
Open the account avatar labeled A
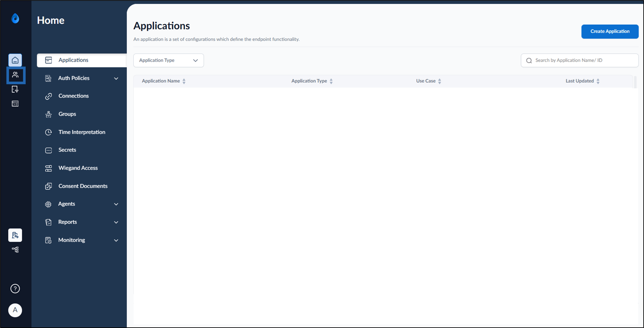pyautogui.click(x=15, y=310)
